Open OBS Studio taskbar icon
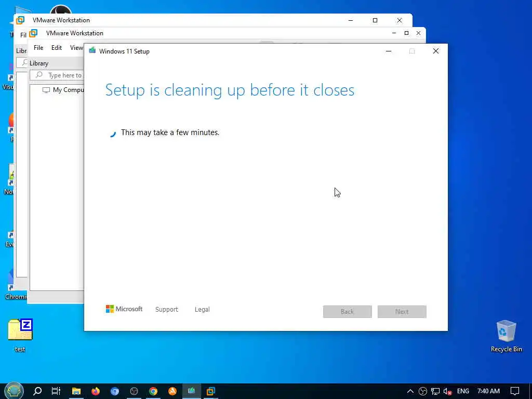 click(x=134, y=391)
